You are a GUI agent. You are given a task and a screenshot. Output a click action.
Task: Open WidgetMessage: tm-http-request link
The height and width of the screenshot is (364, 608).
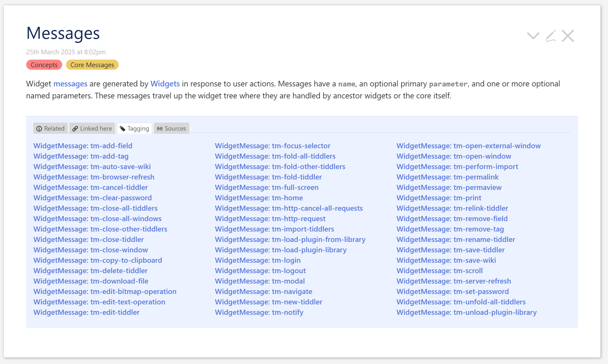270,219
